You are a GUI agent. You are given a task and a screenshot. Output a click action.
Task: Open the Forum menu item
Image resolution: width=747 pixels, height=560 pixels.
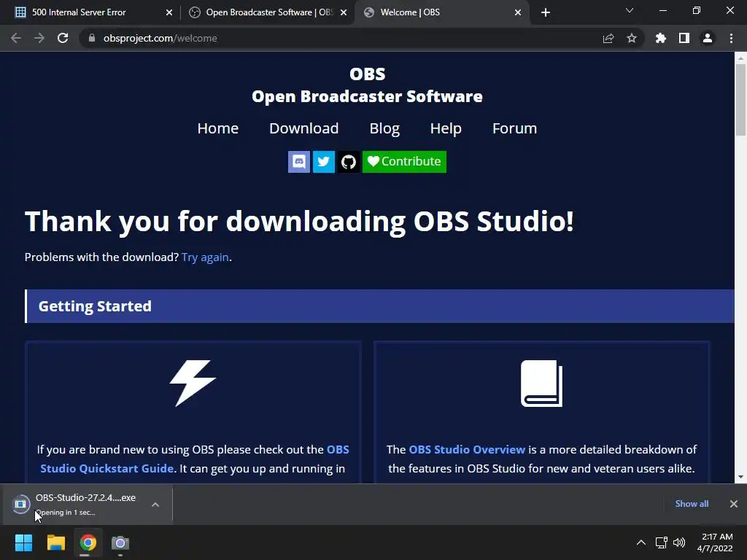pos(514,128)
